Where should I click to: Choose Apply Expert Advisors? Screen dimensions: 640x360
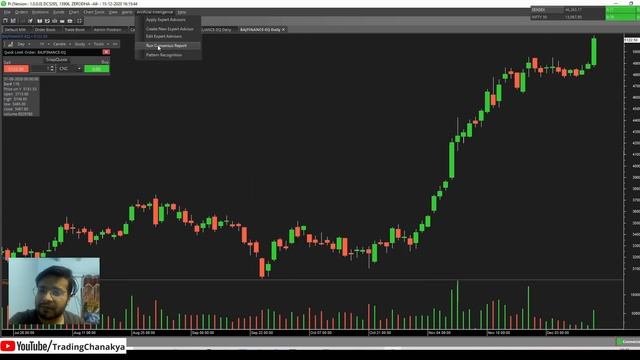tap(166, 20)
